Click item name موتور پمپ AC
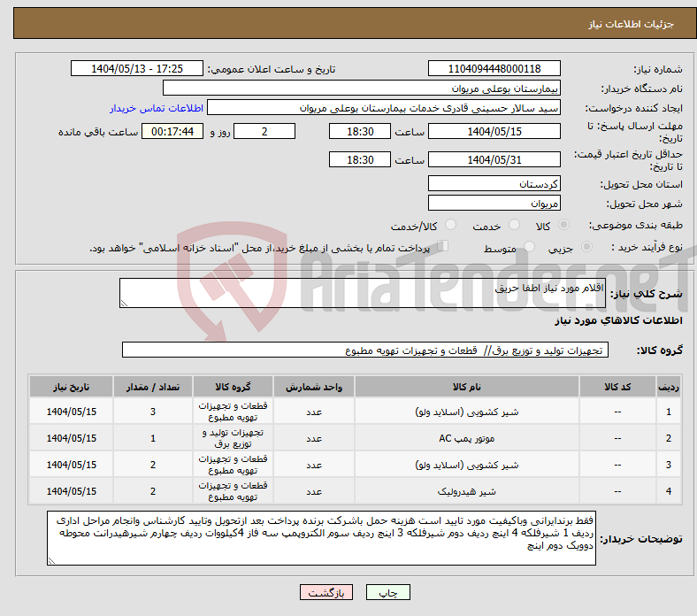This screenshot has width=697, height=616. (467, 438)
